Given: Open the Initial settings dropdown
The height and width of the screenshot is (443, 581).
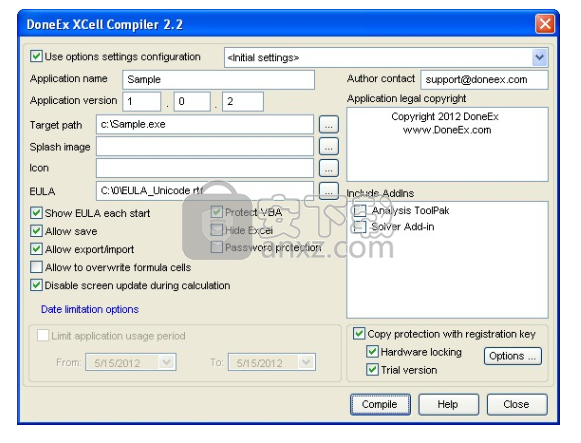Looking at the screenshot, I should click(x=539, y=57).
